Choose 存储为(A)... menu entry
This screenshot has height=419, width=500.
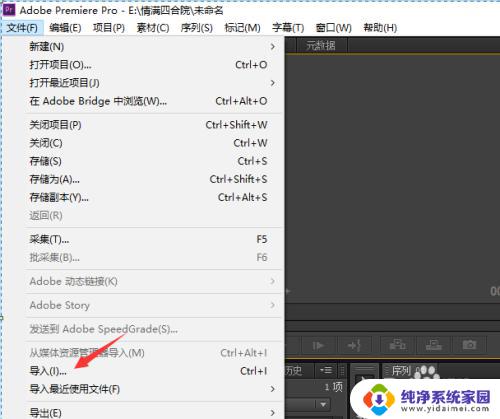point(148,179)
